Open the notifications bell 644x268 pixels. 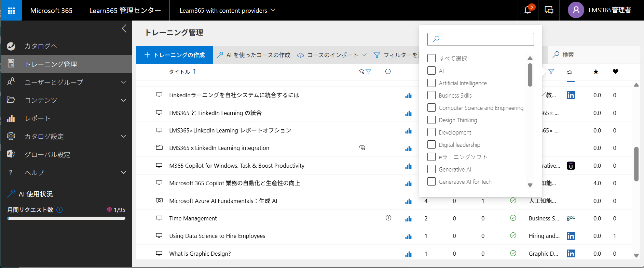coord(528,10)
